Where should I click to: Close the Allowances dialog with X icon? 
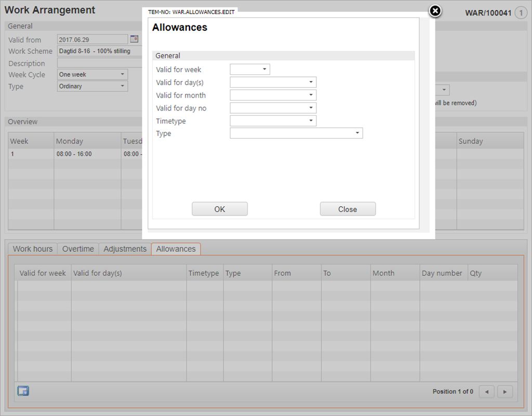click(x=435, y=11)
